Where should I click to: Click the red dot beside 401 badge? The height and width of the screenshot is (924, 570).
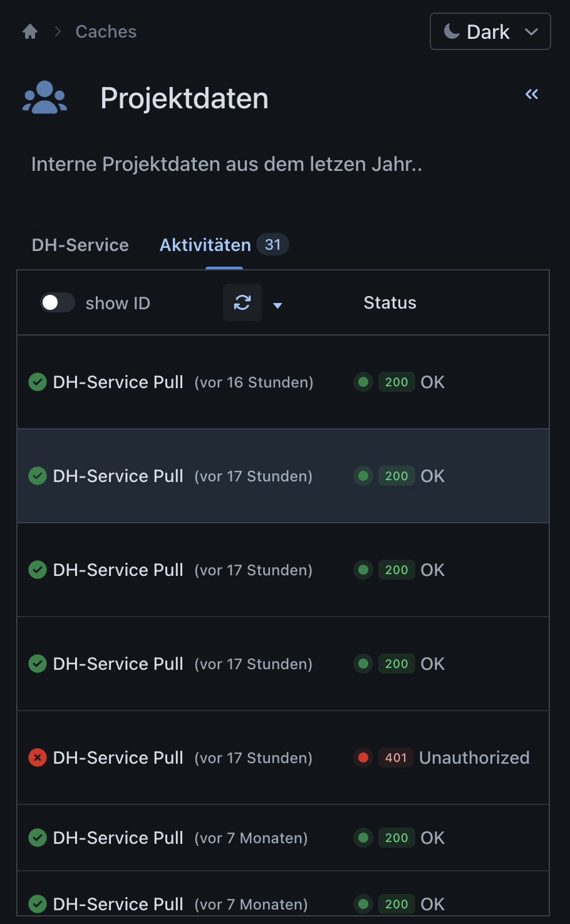363,757
